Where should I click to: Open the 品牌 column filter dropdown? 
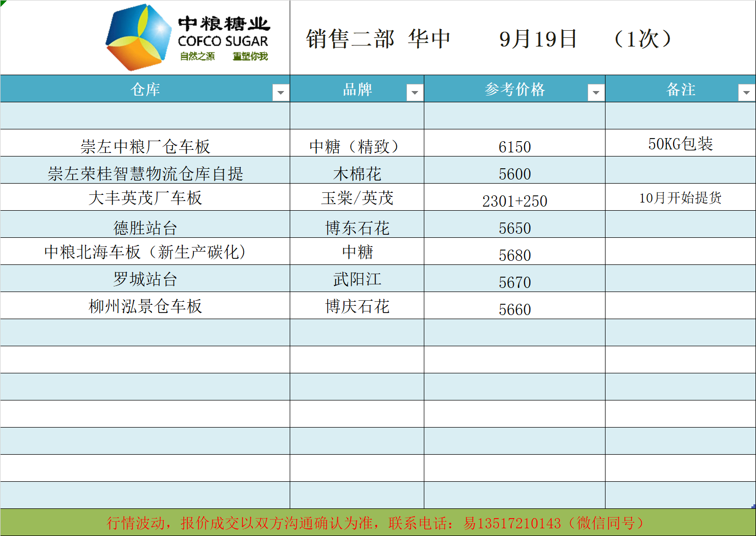click(x=415, y=93)
